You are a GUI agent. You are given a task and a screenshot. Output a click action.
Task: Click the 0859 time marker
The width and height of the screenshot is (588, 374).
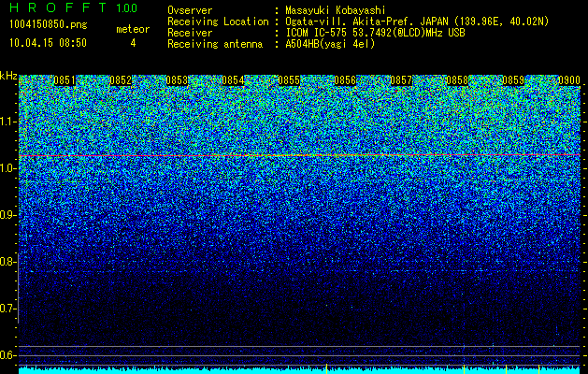click(513, 80)
